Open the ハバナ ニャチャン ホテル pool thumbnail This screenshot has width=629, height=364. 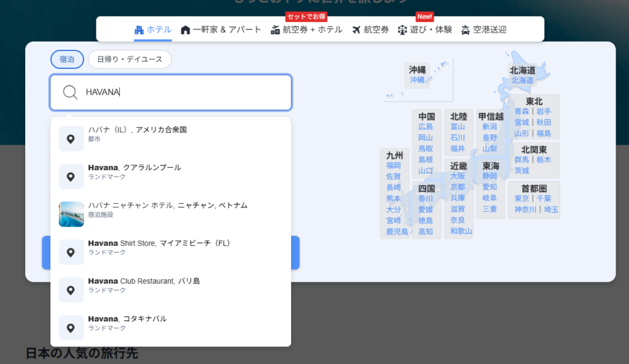[x=71, y=214]
